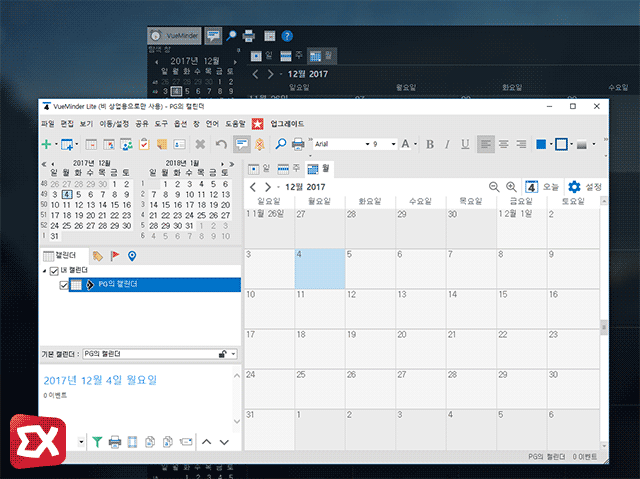Click the 오늘 today button
640x479 pixels.
[542, 187]
